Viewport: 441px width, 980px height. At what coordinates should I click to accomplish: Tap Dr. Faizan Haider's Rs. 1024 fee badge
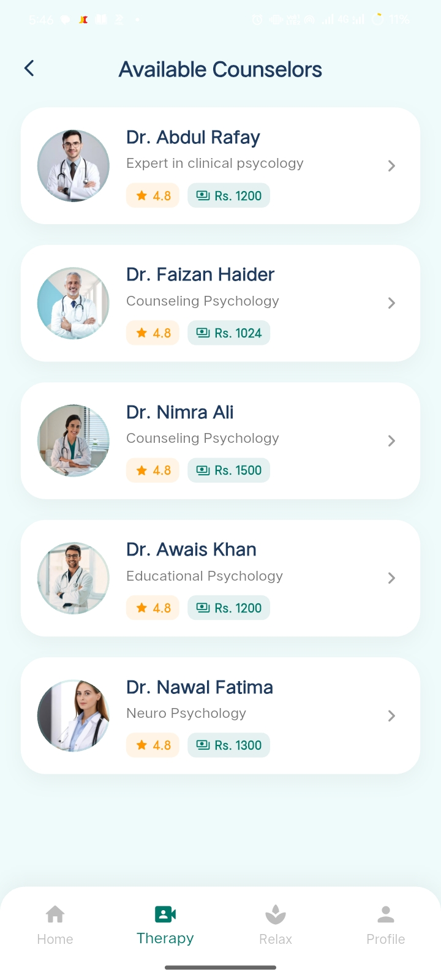229,333
